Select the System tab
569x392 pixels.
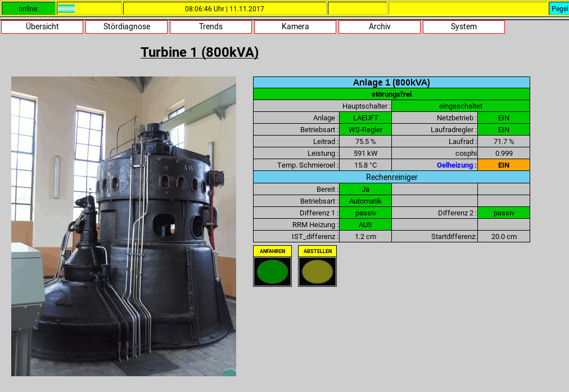click(x=464, y=26)
